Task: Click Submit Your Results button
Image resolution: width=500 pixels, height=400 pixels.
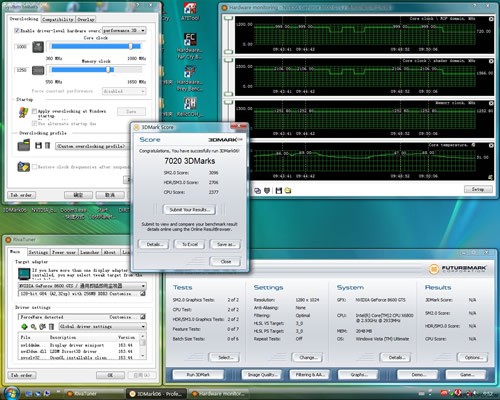Action: point(189,210)
